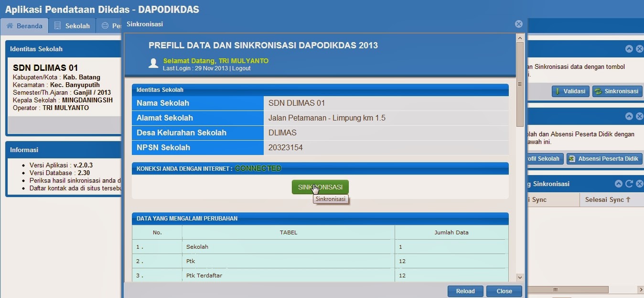
Task: Refresh the log Sinkronisasi panel
Action: pyautogui.click(x=629, y=184)
